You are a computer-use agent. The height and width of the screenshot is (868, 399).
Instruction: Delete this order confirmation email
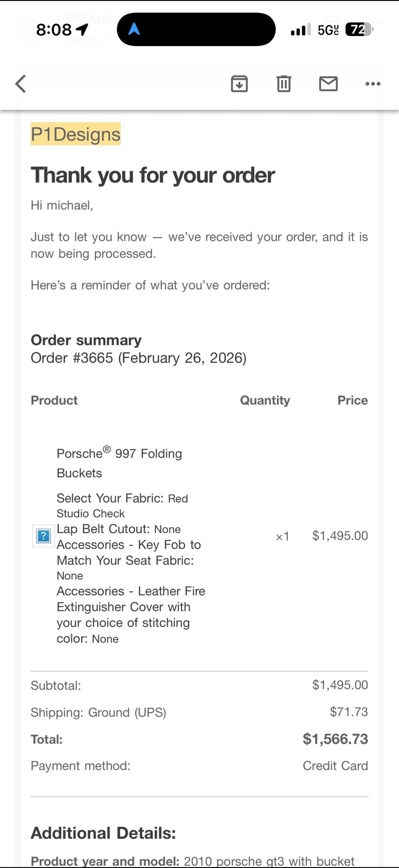pos(284,84)
